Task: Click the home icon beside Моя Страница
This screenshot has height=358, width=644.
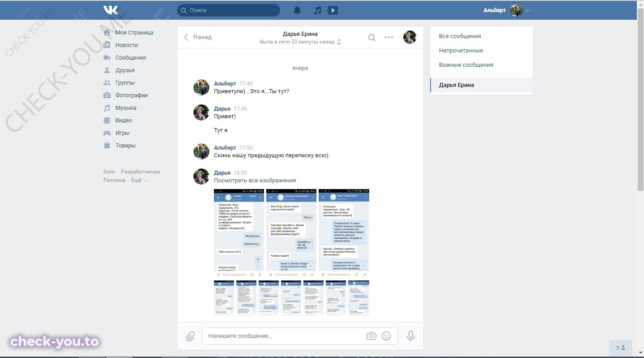Action: point(107,33)
